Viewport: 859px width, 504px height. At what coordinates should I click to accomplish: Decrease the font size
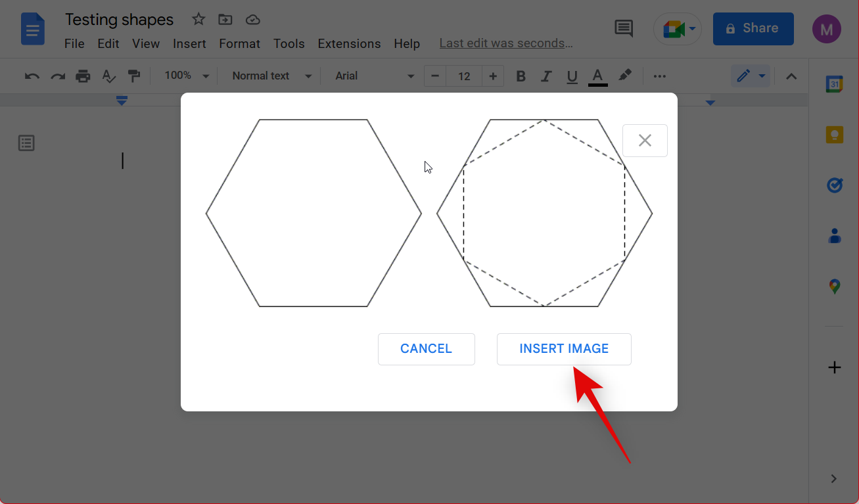pos(435,76)
